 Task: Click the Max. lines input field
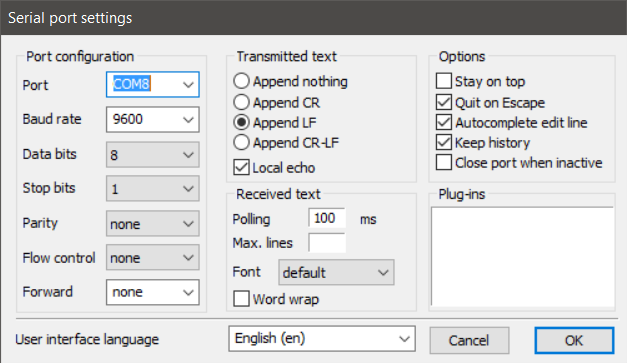click(x=327, y=243)
